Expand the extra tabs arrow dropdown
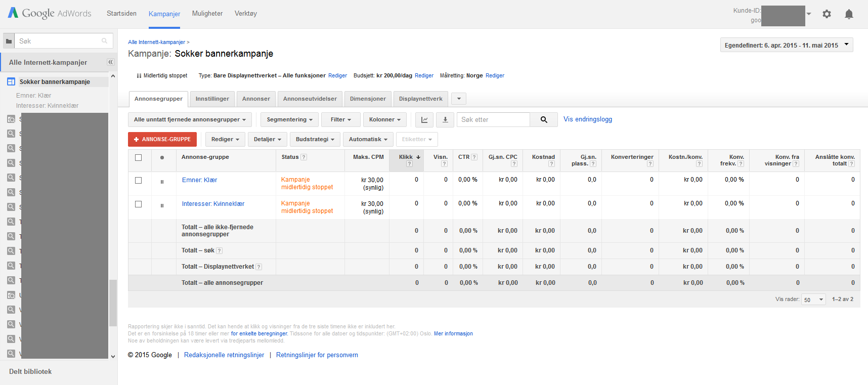868x385 pixels. (x=459, y=99)
